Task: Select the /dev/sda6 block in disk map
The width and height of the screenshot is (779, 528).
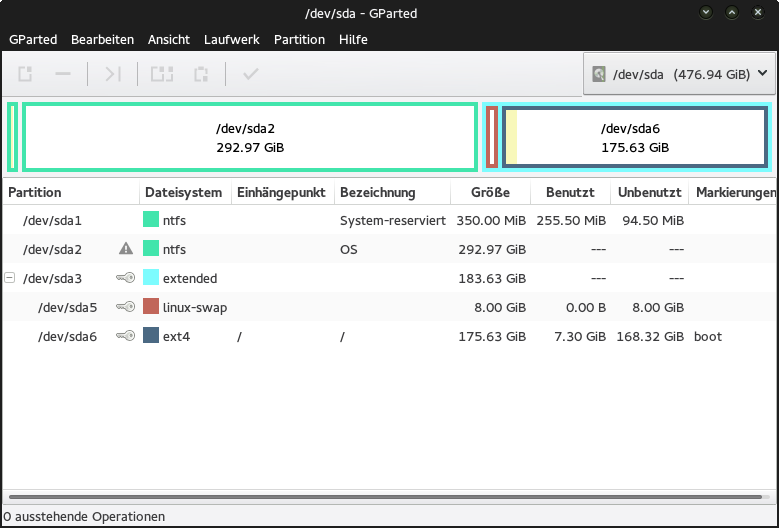Action: click(634, 138)
